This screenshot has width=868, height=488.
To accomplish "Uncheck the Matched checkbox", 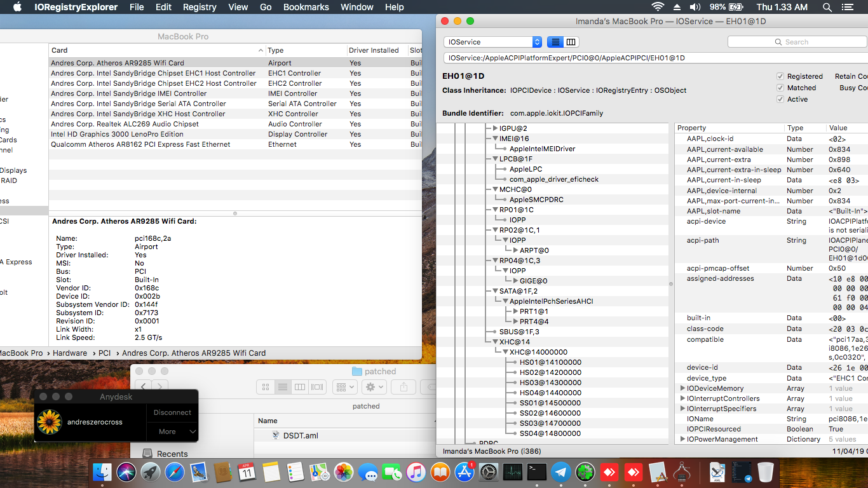I will coord(779,88).
